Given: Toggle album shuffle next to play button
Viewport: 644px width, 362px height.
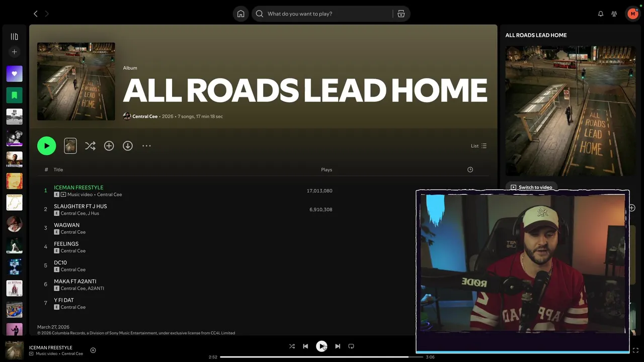Looking at the screenshot, I should [90, 146].
